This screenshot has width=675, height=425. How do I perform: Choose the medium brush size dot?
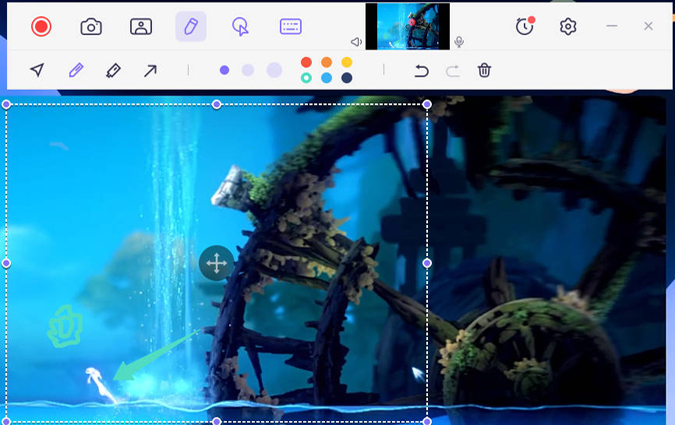248,70
